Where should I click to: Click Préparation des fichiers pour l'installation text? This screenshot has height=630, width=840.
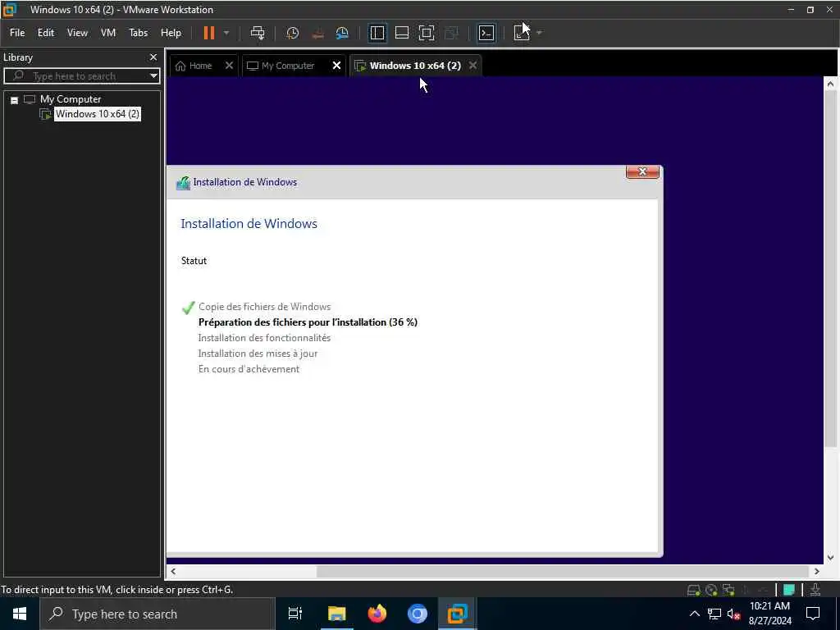tap(308, 322)
